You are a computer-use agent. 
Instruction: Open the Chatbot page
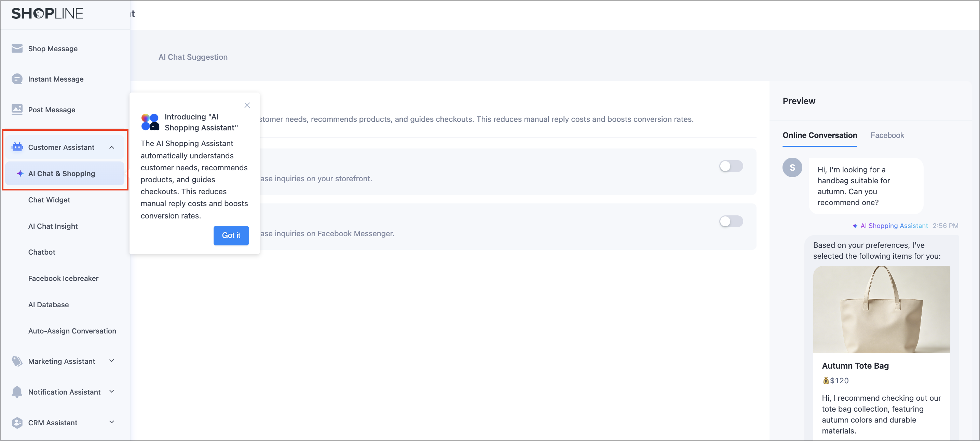tap(42, 252)
